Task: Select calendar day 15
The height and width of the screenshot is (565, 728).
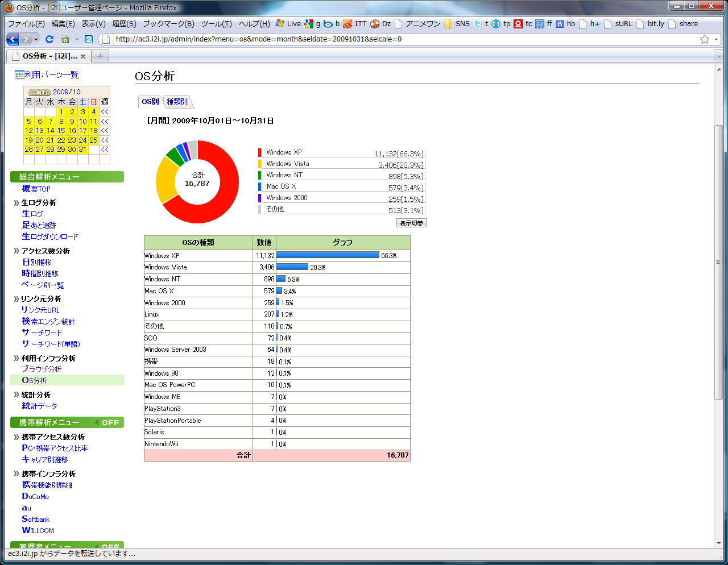Action: click(x=61, y=131)
